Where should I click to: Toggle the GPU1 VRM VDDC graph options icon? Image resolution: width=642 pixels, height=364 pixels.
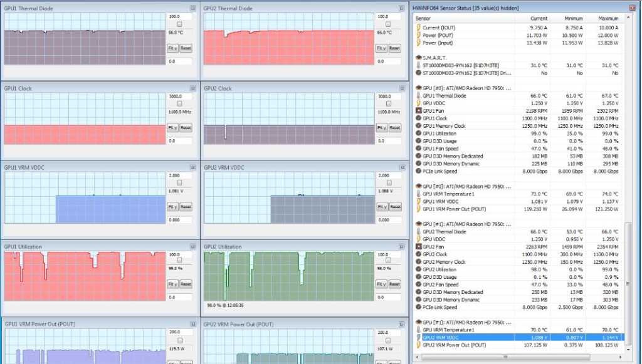click(193, 167)
